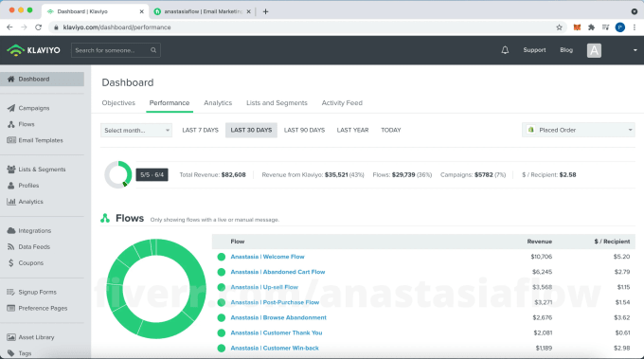This screenshot has width=644, height=359.
Task: Select TODAY range
Action: coord(390,130)
